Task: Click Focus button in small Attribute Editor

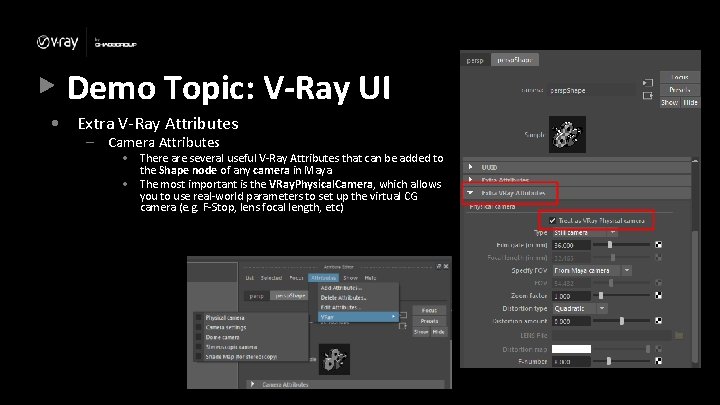Action: 429,310
